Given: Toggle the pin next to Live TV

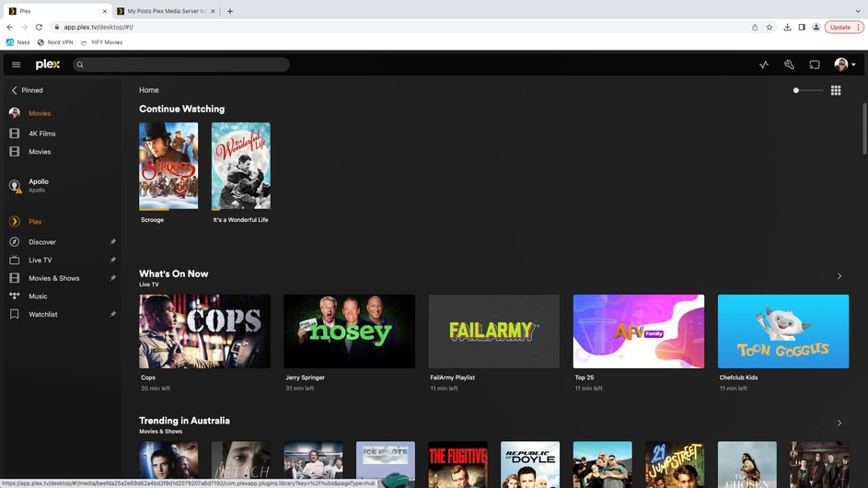Looking at the screenshot, I should 112,260.
